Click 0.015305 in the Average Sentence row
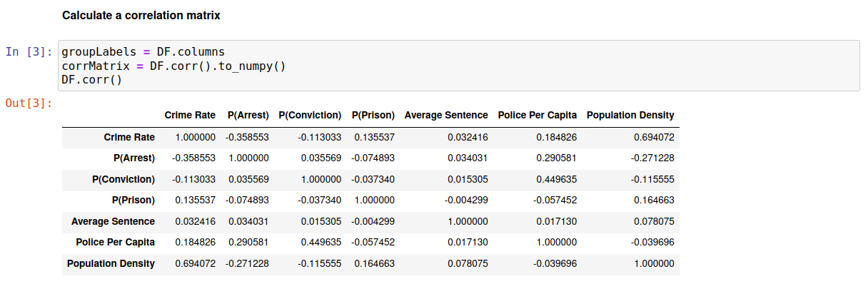Image resolution: width=868 pixels, height=284 pixels. (321, 221)
